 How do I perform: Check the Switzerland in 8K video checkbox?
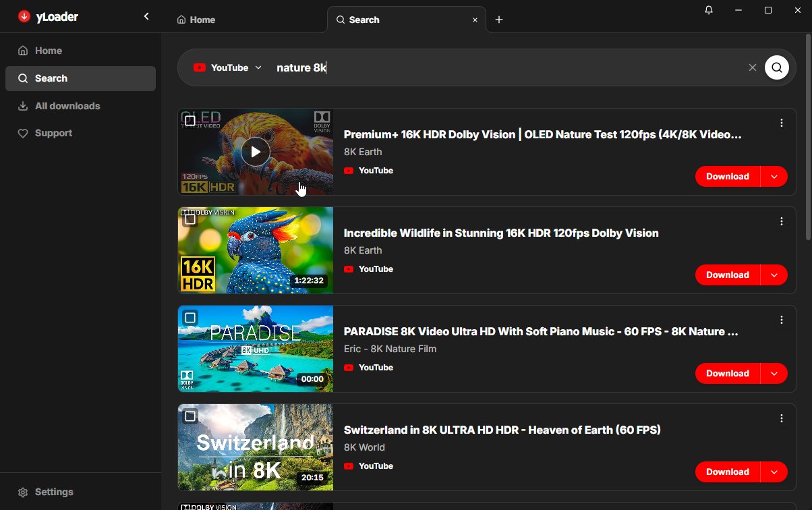(x=190, y=416)
